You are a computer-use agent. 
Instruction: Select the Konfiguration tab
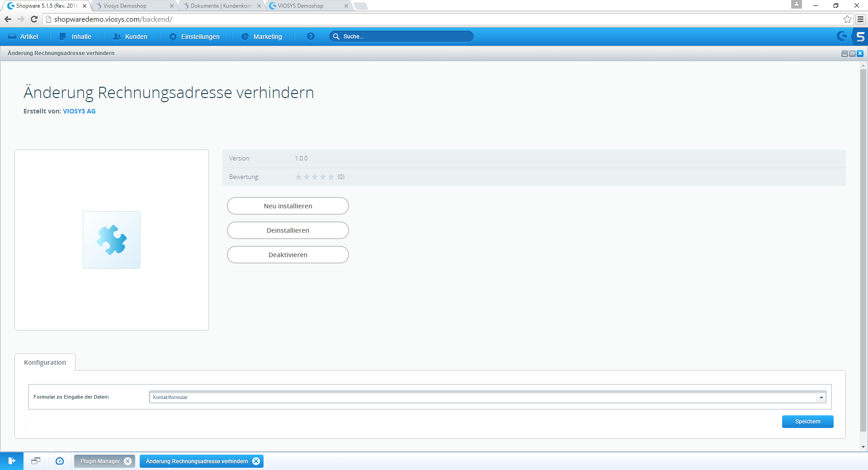[45, 362]
